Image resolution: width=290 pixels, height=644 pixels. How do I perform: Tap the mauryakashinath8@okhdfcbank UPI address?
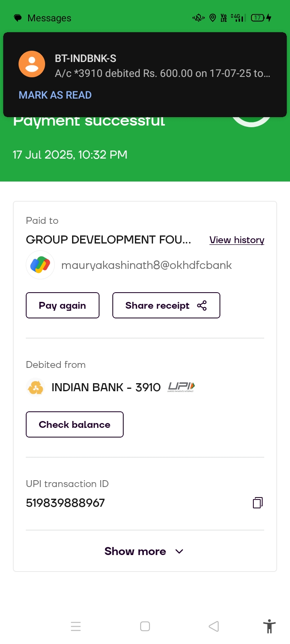[146, 265]
